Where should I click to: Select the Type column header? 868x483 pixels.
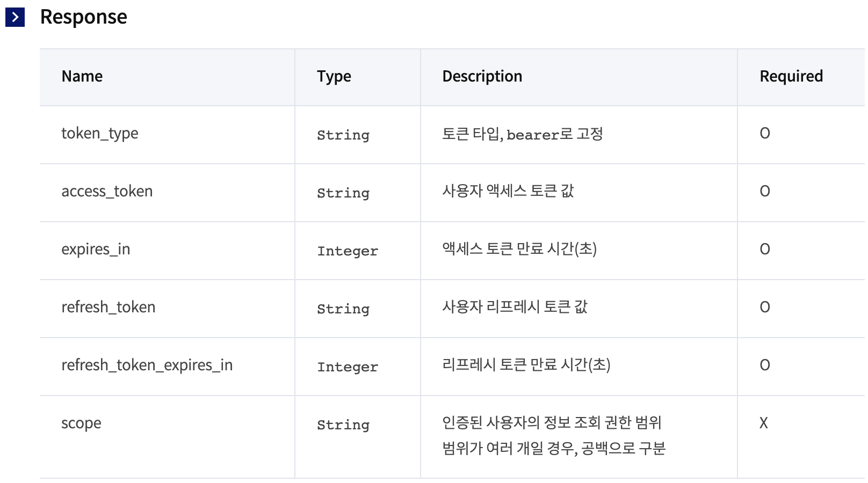[x=334, y=77]
